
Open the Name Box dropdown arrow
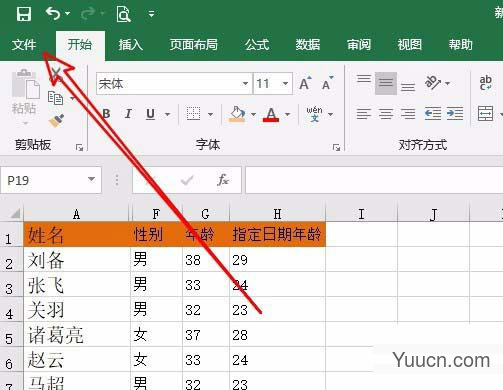coord(91,179)
